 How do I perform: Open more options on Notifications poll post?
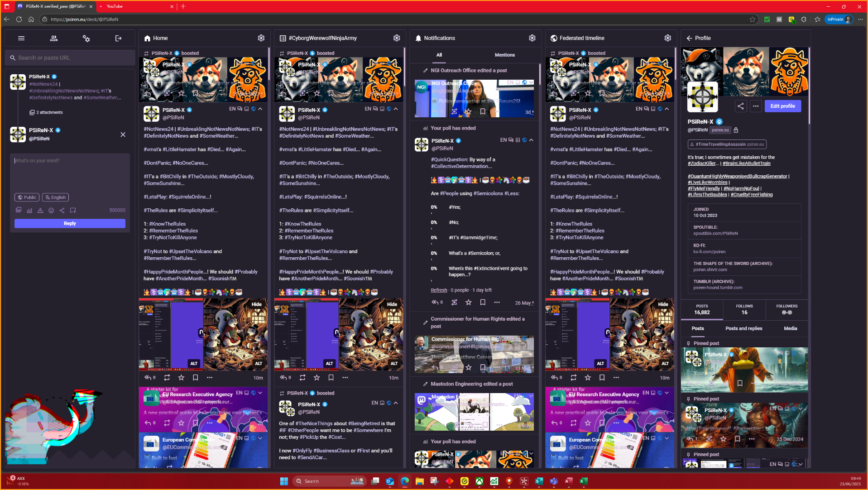(497, 302)
